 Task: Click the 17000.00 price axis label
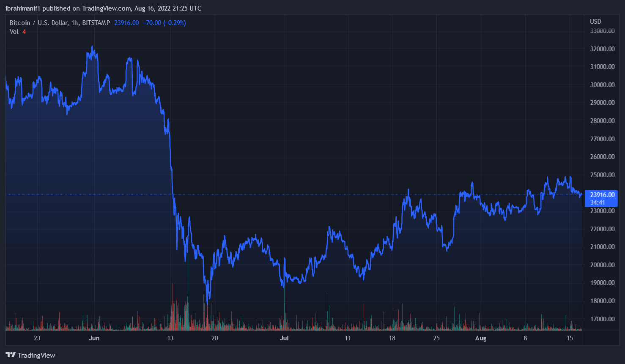click(602, 319)
